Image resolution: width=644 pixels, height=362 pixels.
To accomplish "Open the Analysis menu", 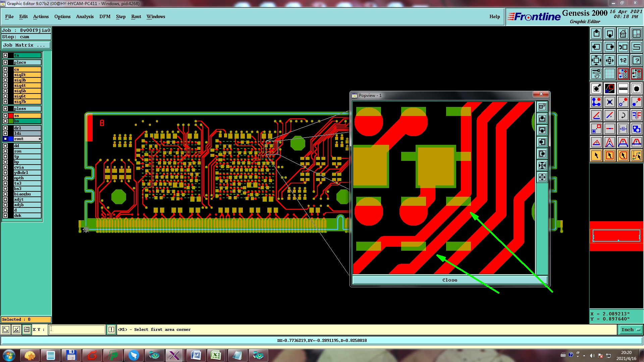I will 85,16.
